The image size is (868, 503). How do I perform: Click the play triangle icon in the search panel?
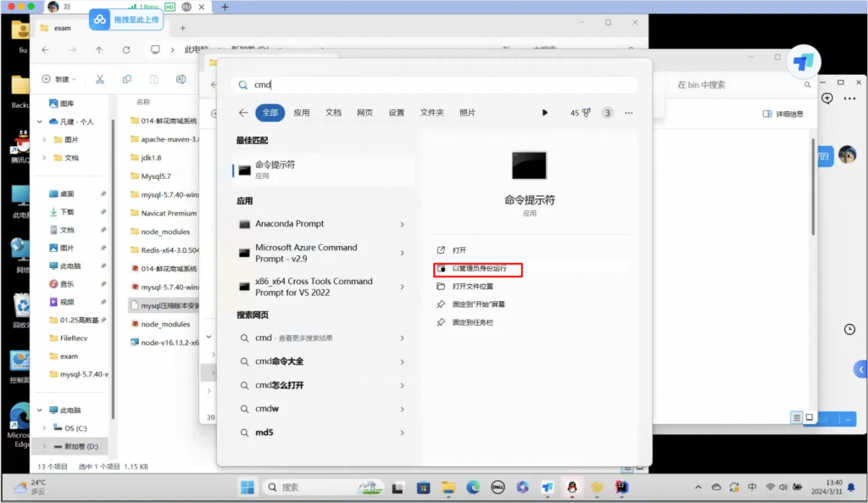tap(545, 112)
